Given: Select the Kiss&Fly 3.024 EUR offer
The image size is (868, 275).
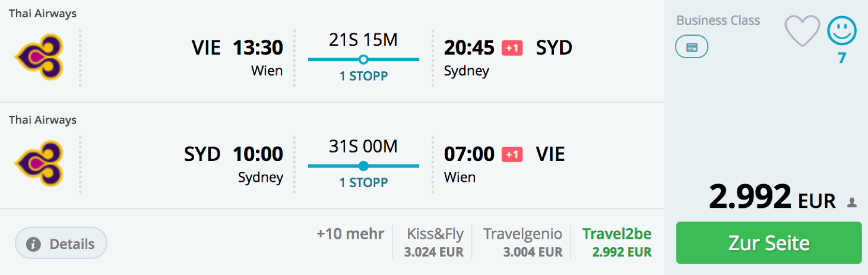Looking at the screenshot, I should point(435,242).
